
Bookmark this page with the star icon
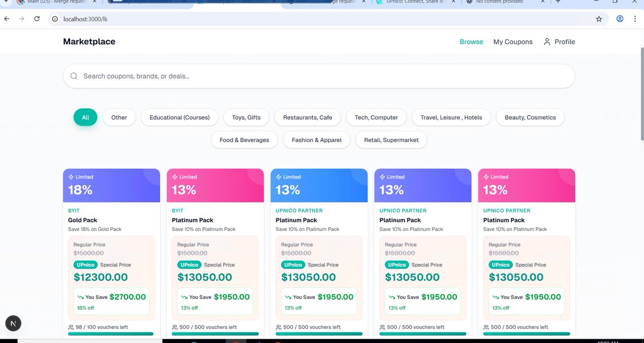click(x=599, y=19)
